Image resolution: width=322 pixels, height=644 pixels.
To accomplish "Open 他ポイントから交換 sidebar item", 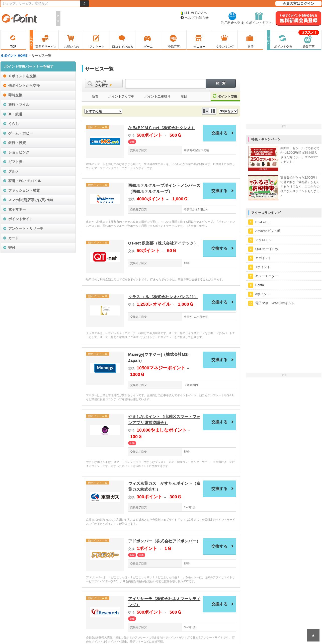I will click(38, 86).
